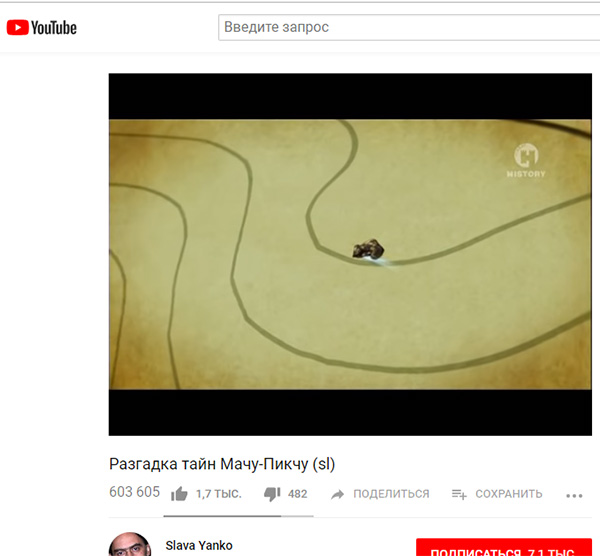Open the three-dot more actions menu
This screenshot has width=600, height=556.
(574, 496)
